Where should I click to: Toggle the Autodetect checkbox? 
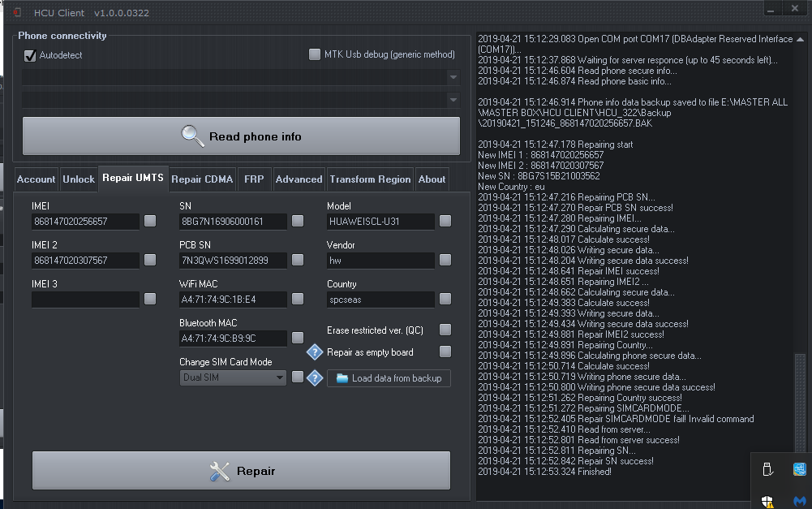pyautogui.click(x=30, y=55)
